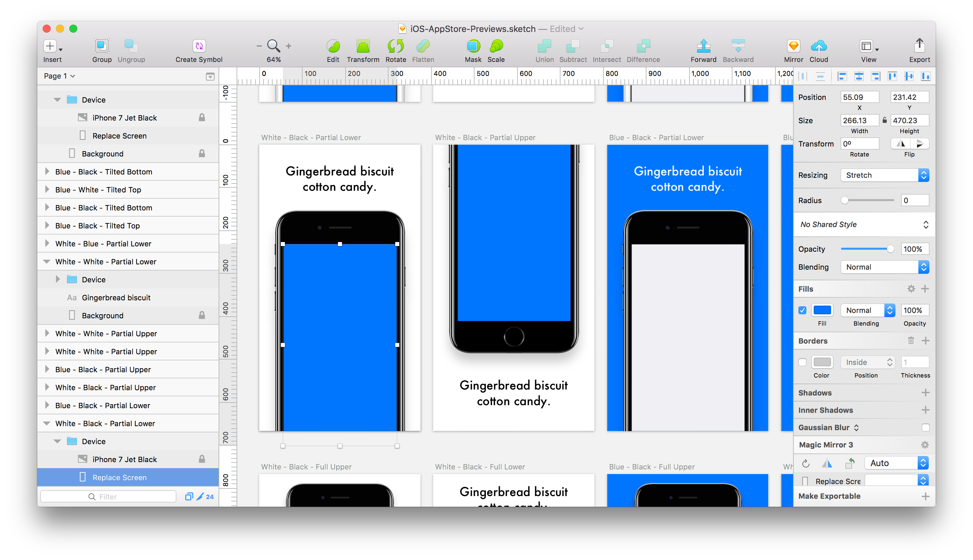Image resolution: width=973 pixels, height=560 pixels.
Task: Open the No Shared Style dropdown
Action: tap(864, 224)
